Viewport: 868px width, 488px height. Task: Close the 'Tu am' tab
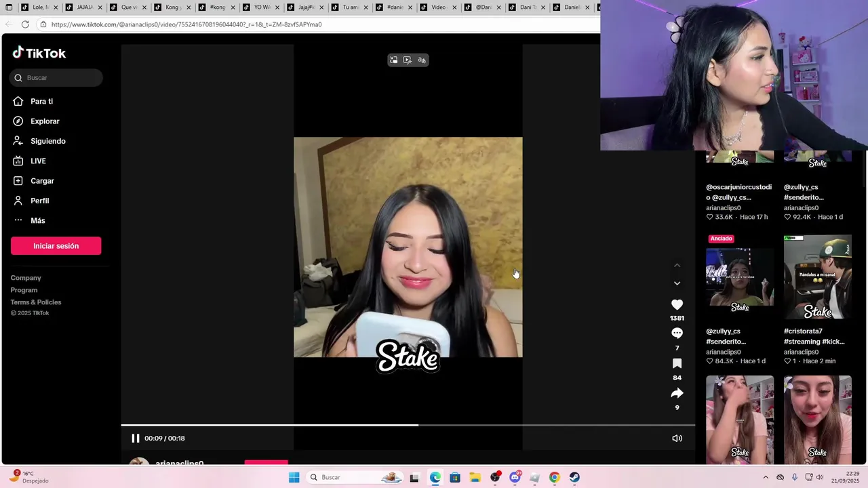(366, 7)
